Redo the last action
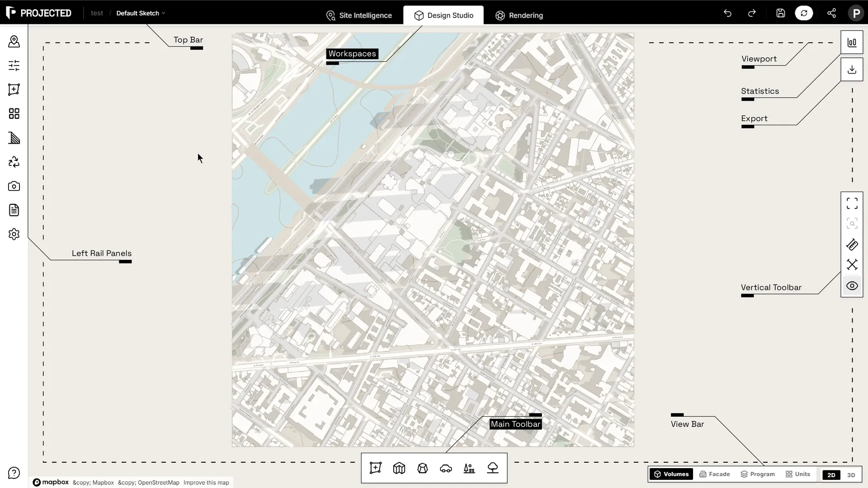The image size is (868, 488). tap(752, 13)
